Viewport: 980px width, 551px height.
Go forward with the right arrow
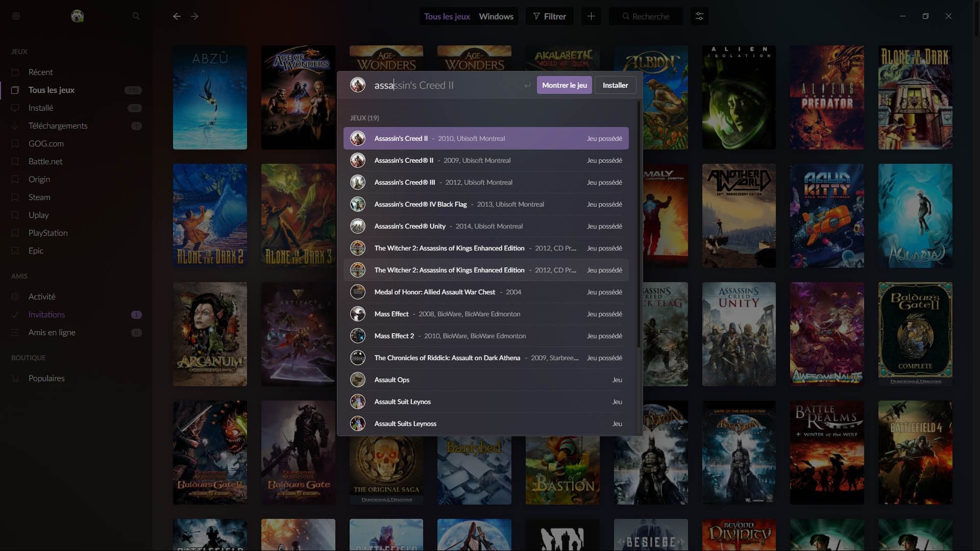point(194,16)
